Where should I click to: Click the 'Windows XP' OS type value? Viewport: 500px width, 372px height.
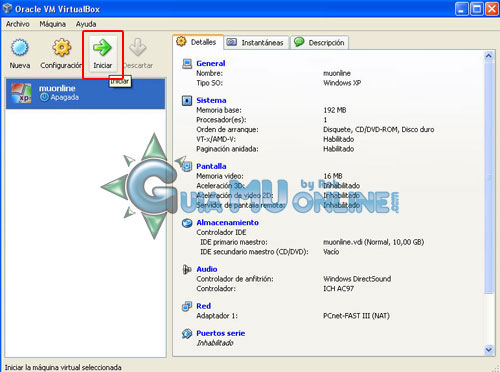pos(342,83)
